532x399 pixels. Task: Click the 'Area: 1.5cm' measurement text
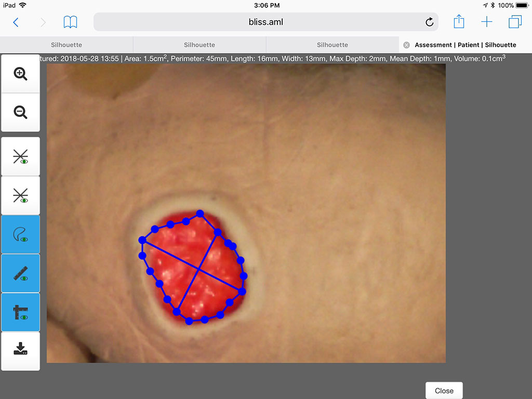145,58
